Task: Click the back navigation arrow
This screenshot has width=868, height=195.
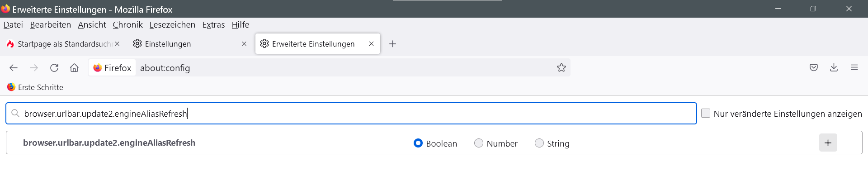Action: 14,68
